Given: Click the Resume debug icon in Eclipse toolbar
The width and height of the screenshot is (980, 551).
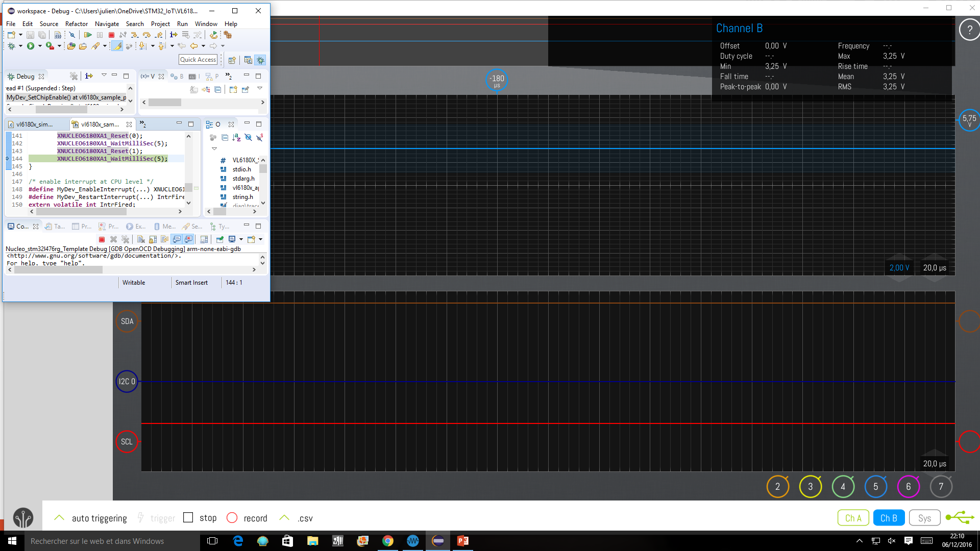Looking at the screenshot, I should pyautogui.click(x=88, y=35).
